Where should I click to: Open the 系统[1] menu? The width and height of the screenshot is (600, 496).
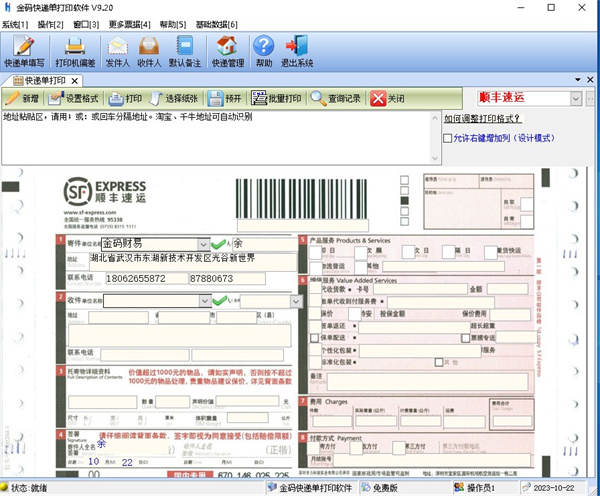pyautogui.click(x=15, y=24)
